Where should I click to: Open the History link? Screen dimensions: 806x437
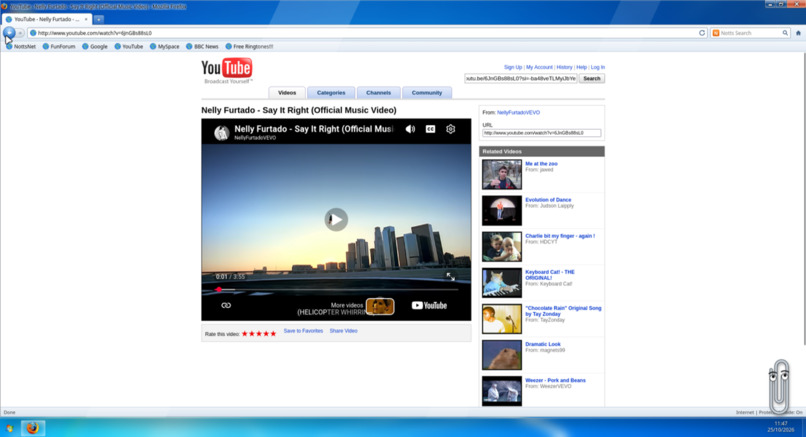564,67
